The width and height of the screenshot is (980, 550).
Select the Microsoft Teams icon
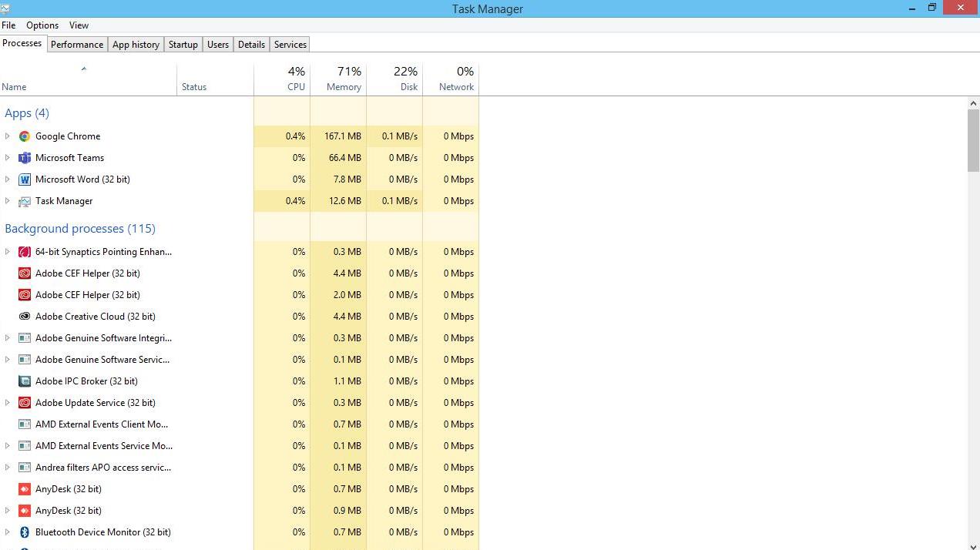tap(25, 158)
